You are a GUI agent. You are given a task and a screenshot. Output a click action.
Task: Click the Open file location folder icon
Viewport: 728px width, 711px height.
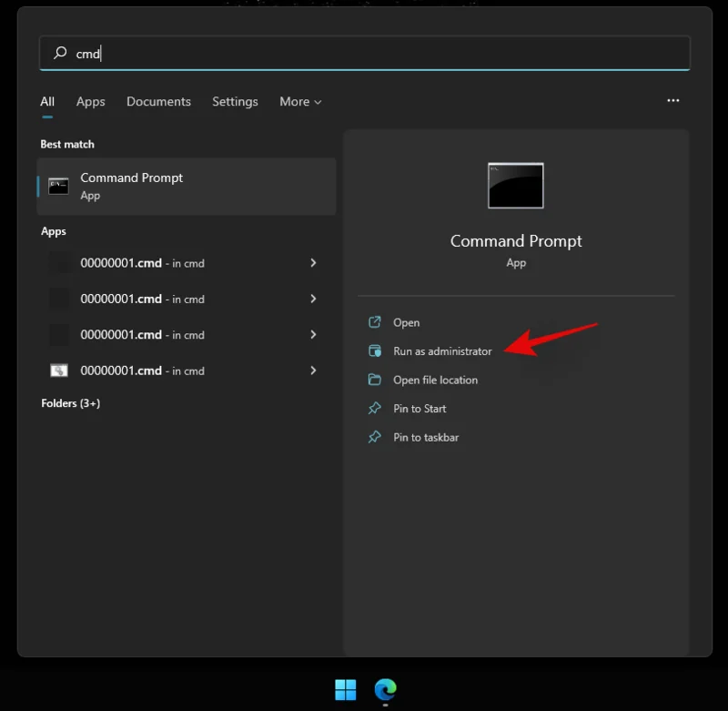[375, 380]
